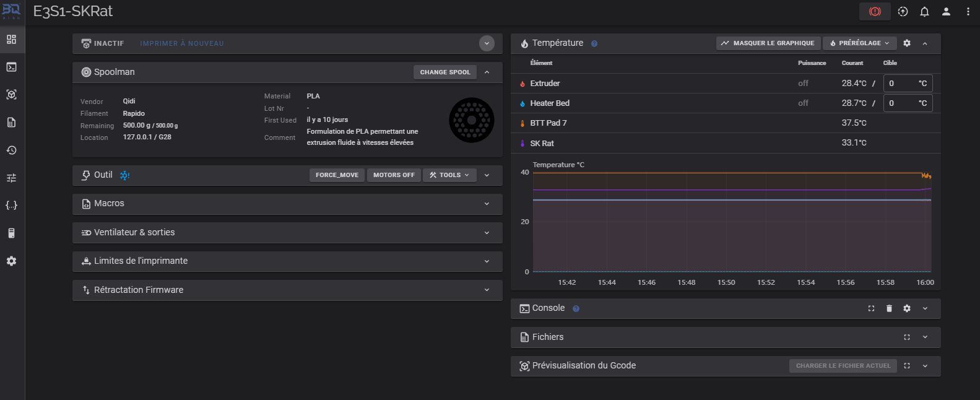Image resolution: width=980 pixels, height=400 pixels.
Task: Open System sidebar icon
Action: pos(11,233)
